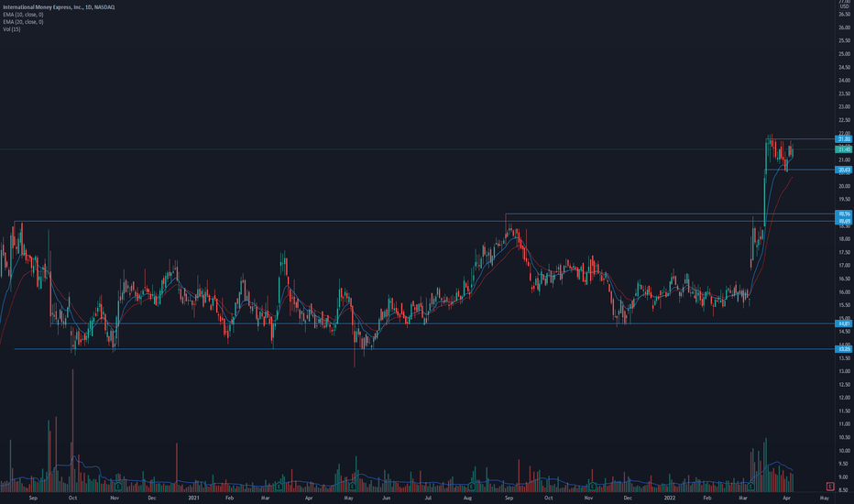Select the 18.00 price axis label
The width and height of the screenshot is (854, 504).
click(844, 239)
